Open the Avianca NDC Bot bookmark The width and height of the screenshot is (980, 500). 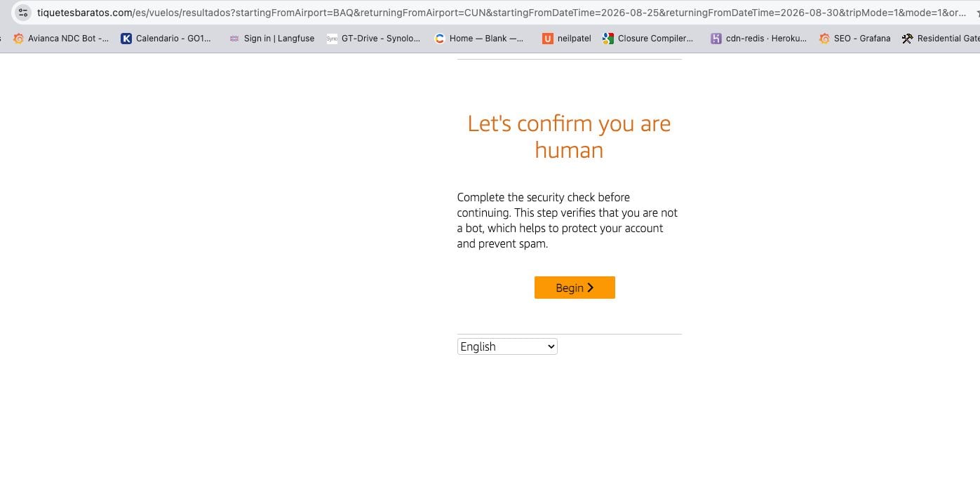coord(61,39)
